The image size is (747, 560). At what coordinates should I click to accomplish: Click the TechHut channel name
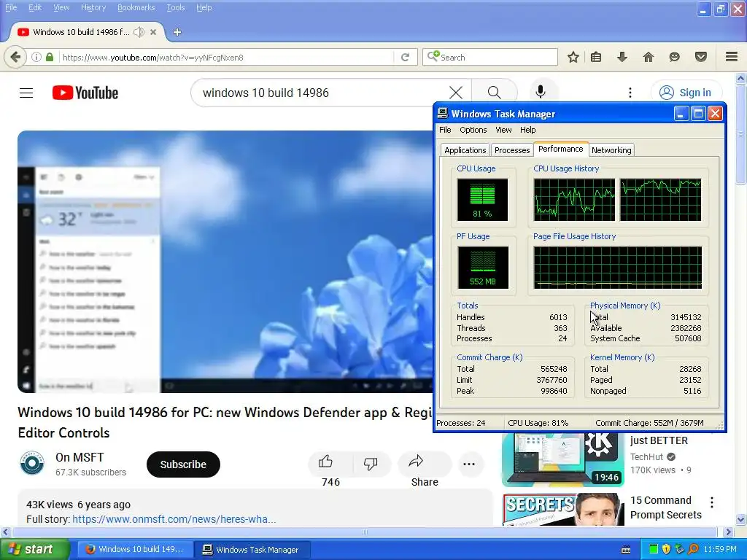pos(646,456)
